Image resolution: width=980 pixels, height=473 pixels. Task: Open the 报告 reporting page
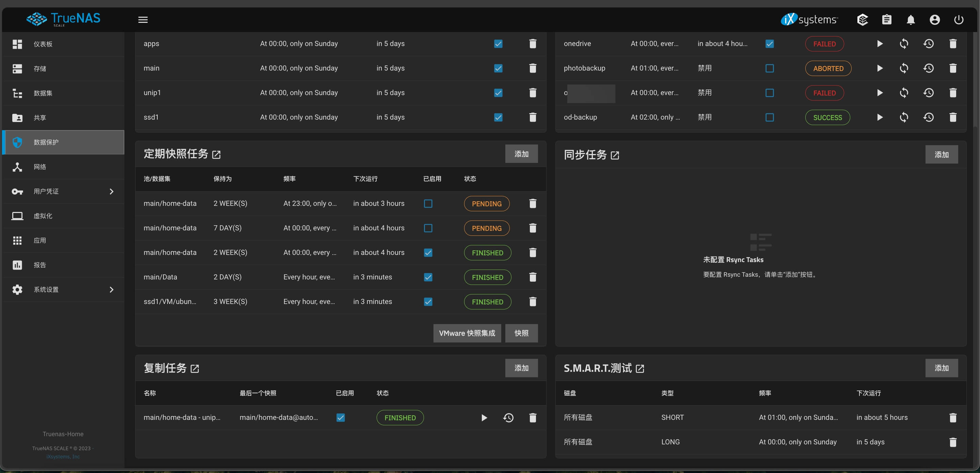pyautogui.click(x=63, y=265)
